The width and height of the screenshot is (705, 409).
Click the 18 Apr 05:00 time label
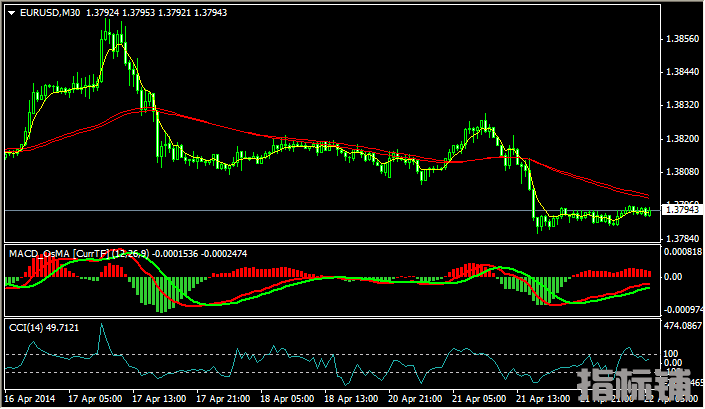pyautogui.click(x=287, y=399)
